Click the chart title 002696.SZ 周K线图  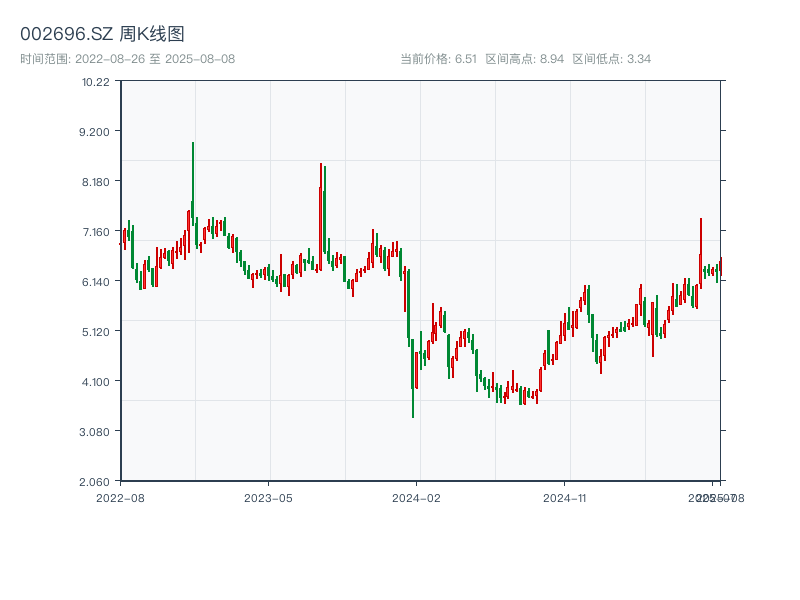(102, 34)
